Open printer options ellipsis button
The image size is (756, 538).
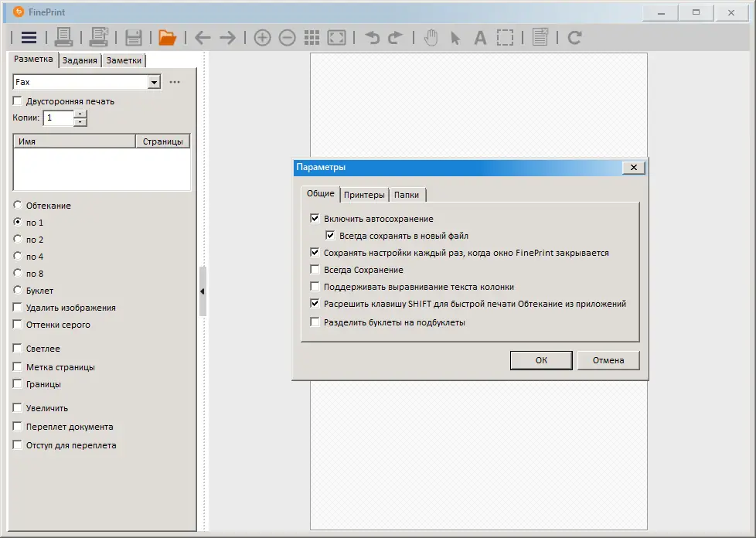coord(175,82)
